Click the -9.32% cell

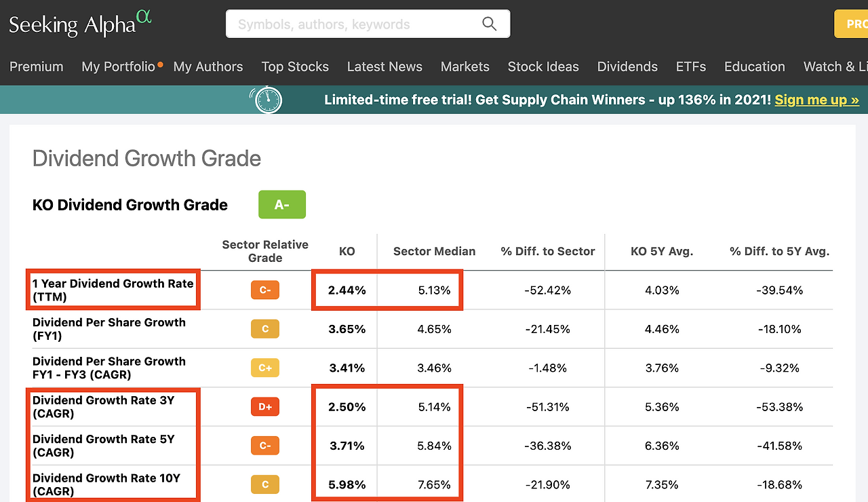(x=780, y=368)
